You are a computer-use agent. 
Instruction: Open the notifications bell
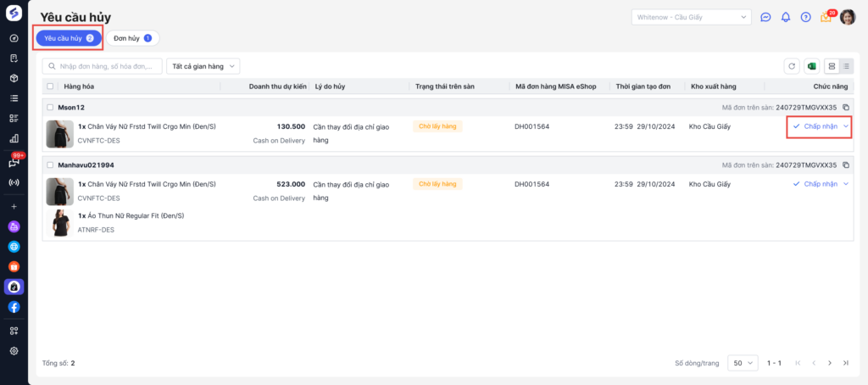pos(786,17)
